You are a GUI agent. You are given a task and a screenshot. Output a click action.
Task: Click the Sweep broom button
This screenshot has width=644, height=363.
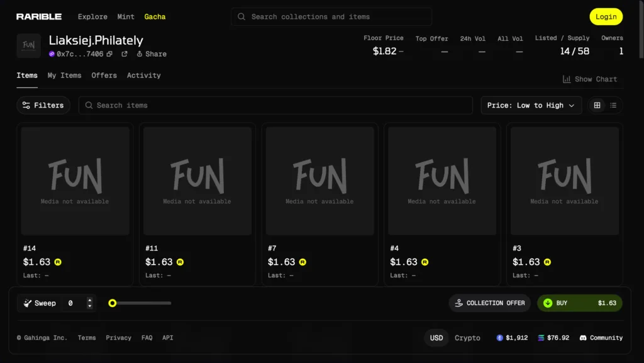click(40, 303)
